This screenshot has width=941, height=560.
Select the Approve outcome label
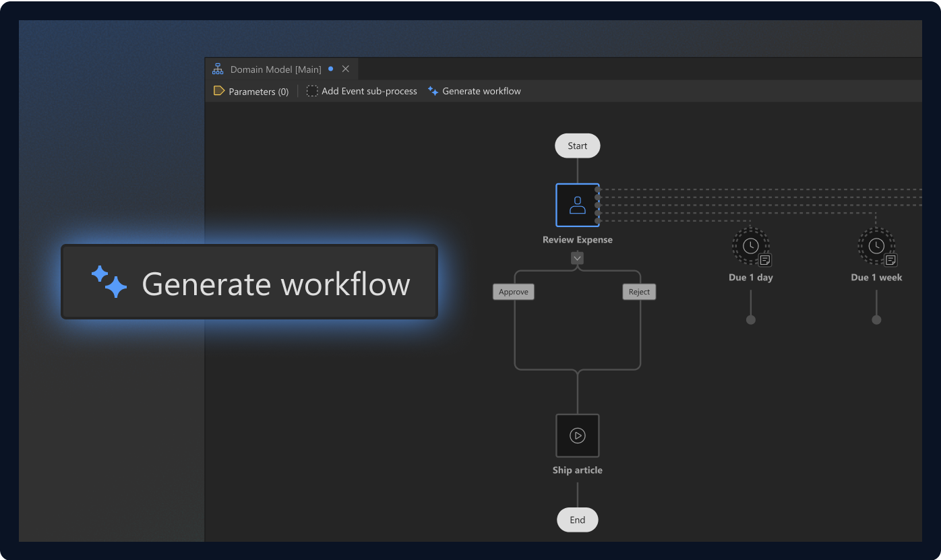pyautogui.click(x=514, y=292)
